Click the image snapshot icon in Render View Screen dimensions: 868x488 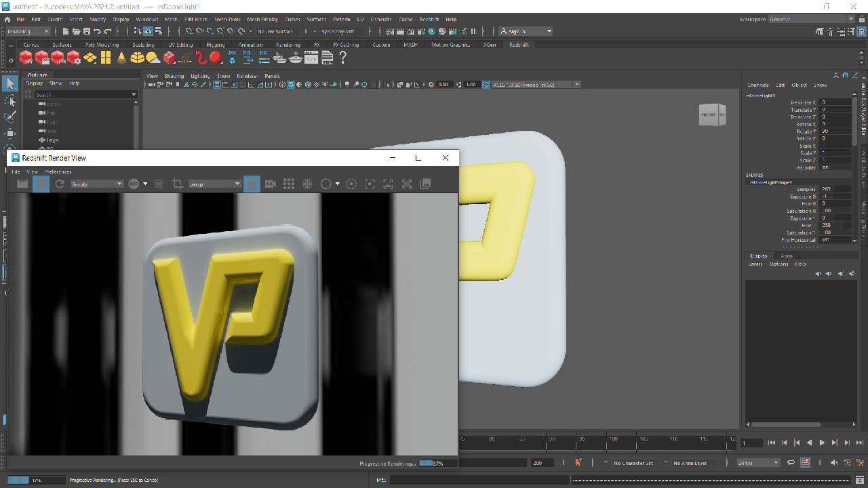(x=425, y=184)
